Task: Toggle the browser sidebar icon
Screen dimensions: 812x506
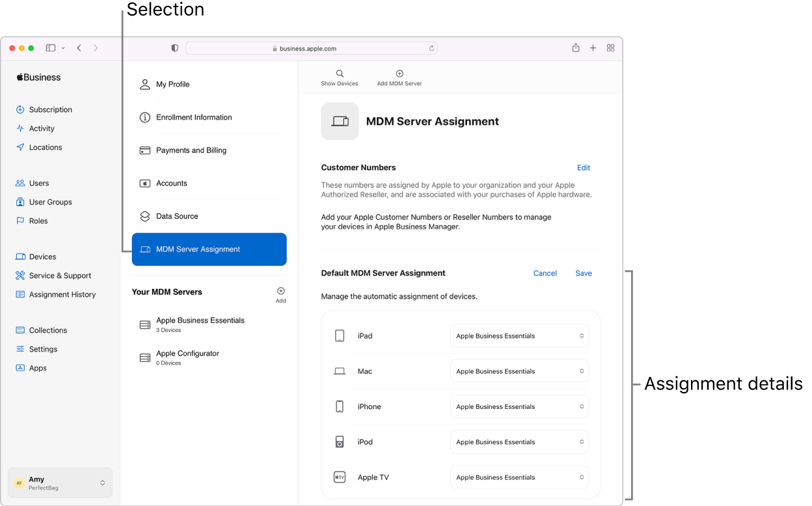Action: tap(51, 48)
